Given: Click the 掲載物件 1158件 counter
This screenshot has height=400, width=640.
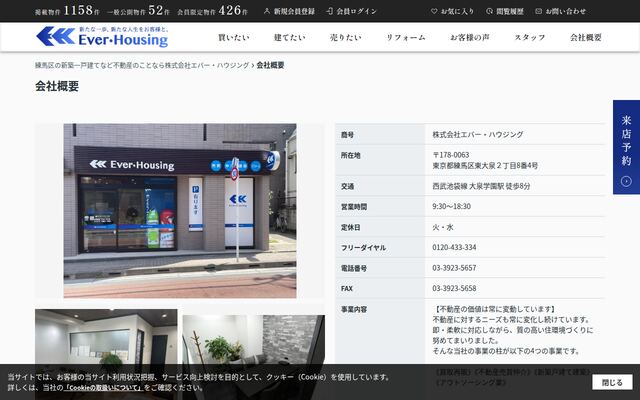Looking at the screenshot, I should (x=67, y=11).
